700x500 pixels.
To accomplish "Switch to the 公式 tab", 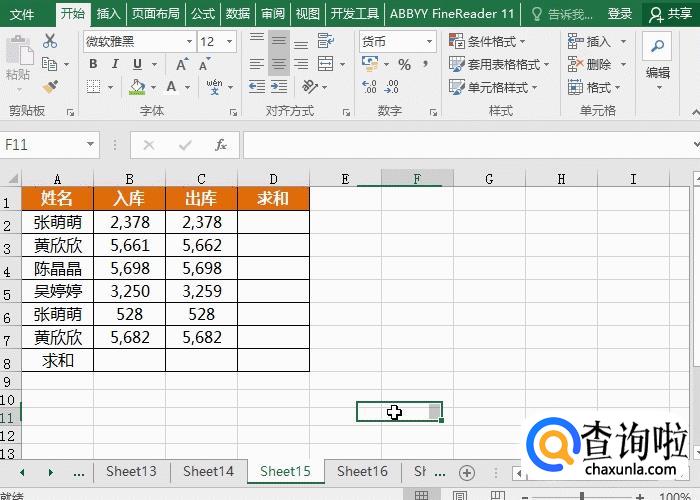I will tap(203, 14).
